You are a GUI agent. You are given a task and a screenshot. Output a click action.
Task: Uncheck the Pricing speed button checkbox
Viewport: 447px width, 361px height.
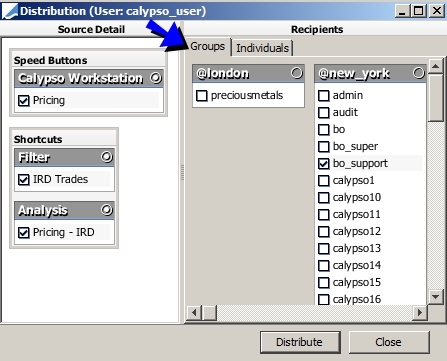24,100
